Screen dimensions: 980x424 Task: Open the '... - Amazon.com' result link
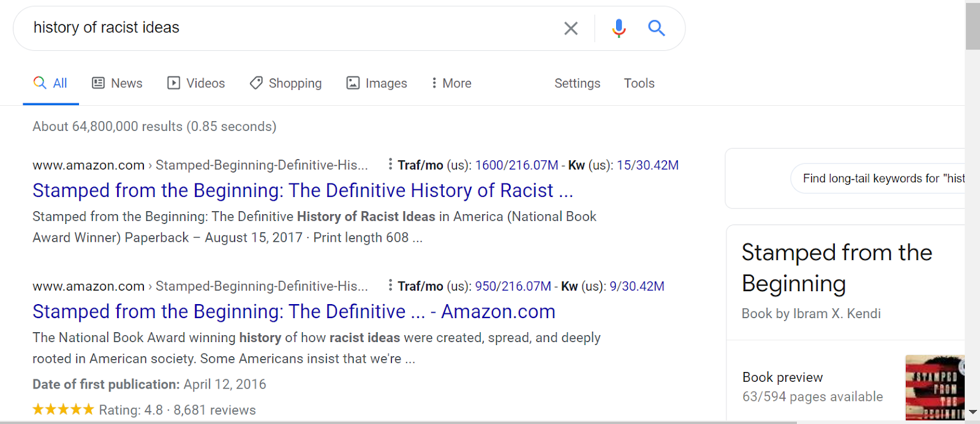(x=293, y=312)
